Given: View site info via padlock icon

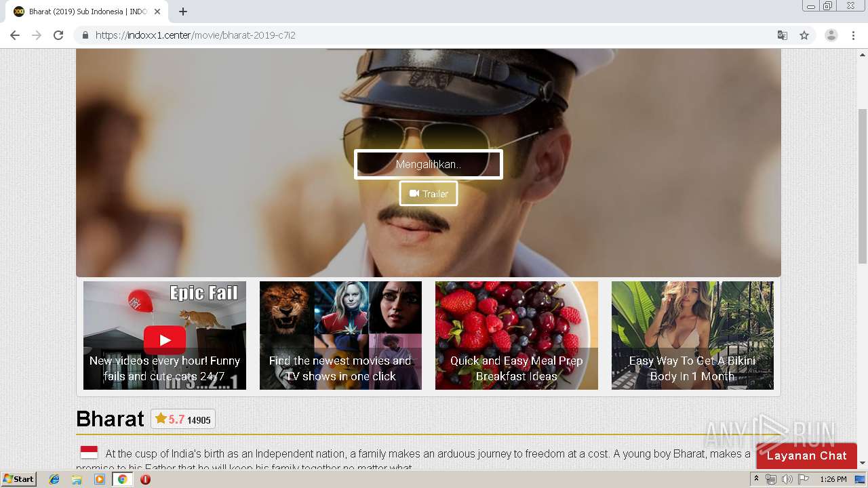Looking at the screenshot, I should pos(85,35).
